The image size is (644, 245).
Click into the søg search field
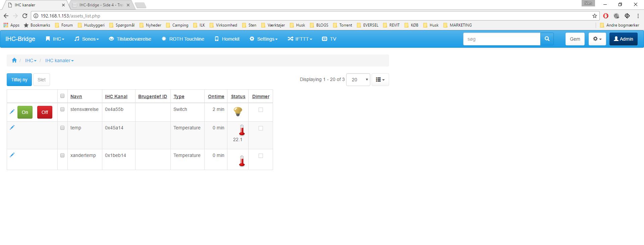(x=501, y=39)
